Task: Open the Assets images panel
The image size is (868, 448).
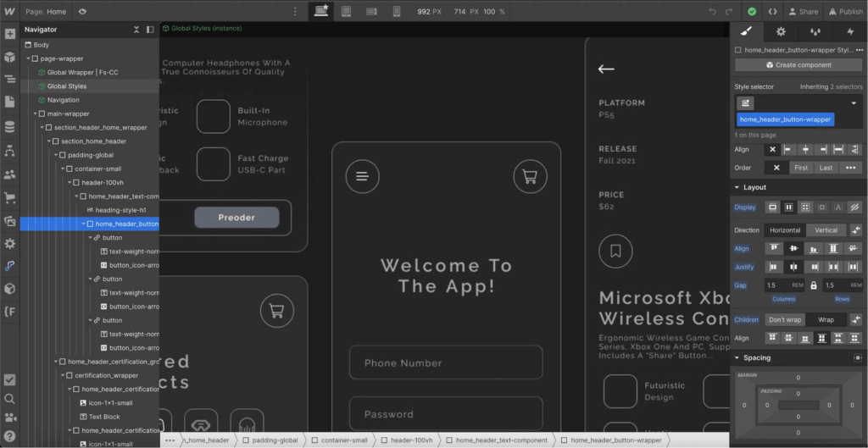Action: coord(10,221)
